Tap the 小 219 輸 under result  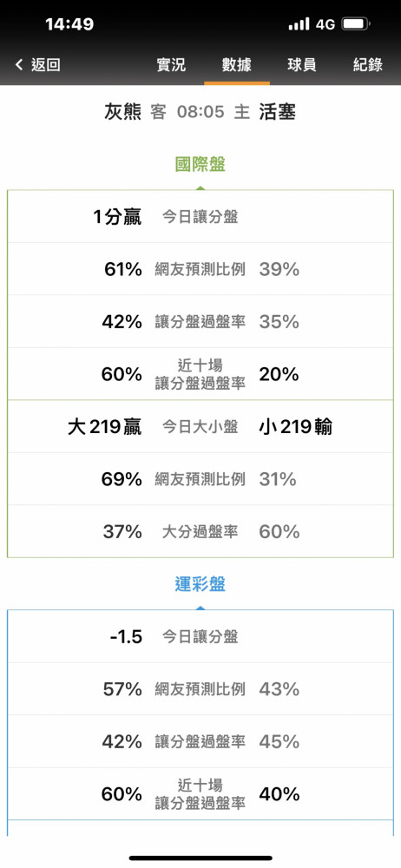296,427
